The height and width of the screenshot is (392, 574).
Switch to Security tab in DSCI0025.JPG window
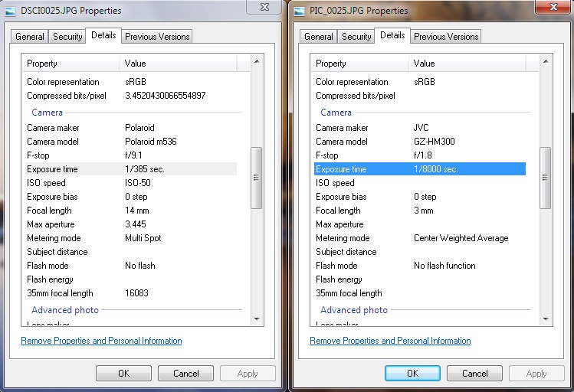point(67,37)
